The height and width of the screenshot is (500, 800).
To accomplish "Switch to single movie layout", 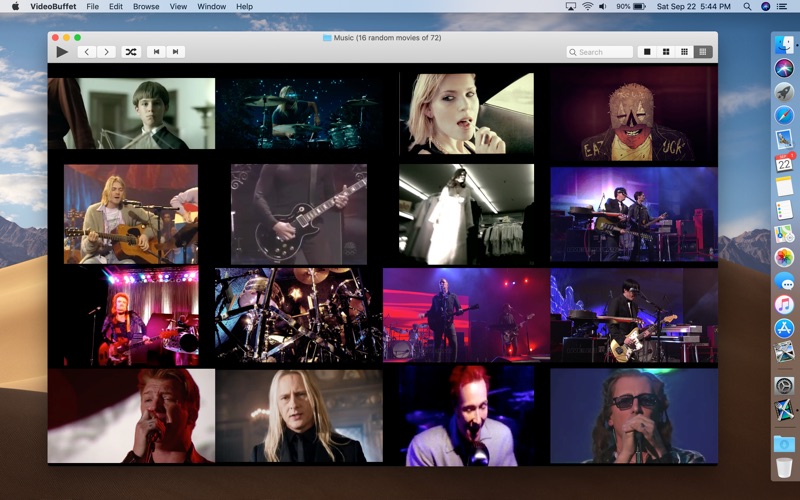I will pos(647,52).
